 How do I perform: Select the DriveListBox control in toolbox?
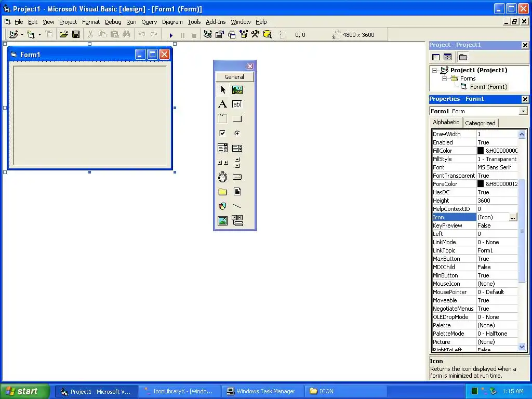(x=237, y=177)
